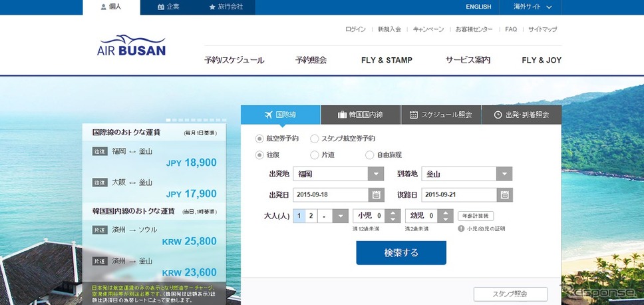This screenshot has height=305, width=644.
Task: Open サービス案内 menu
Action: (468, 61)
